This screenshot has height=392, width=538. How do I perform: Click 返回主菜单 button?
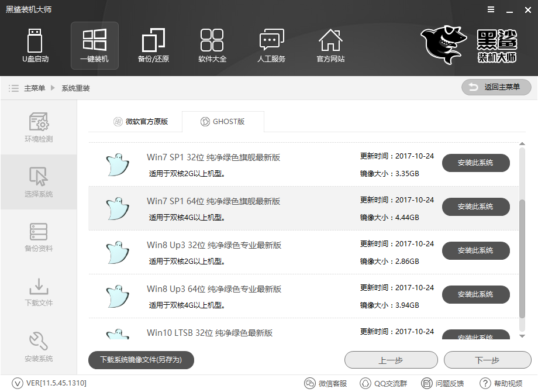(x=496, y=87)
